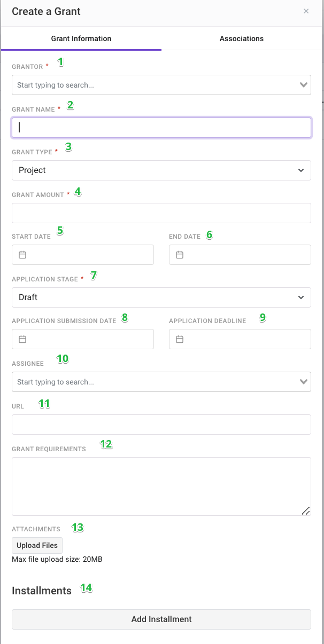
Task: Open the Grant Type dropdown showing Project
Action: pos(161,170)
